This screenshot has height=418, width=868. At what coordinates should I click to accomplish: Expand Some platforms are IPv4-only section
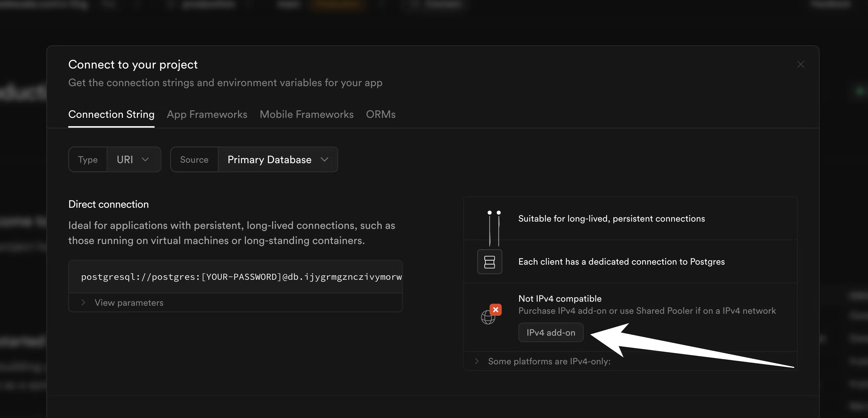tap(549, 361)
